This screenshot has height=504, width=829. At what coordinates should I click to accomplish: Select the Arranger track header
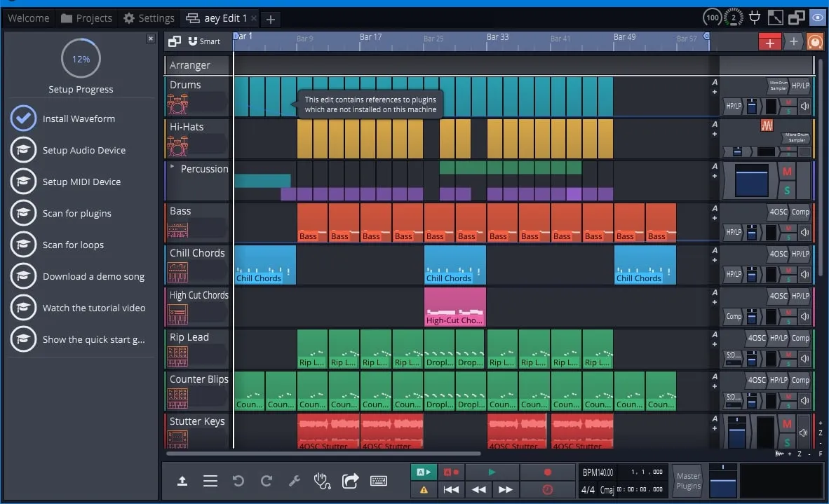click(196, 65)
